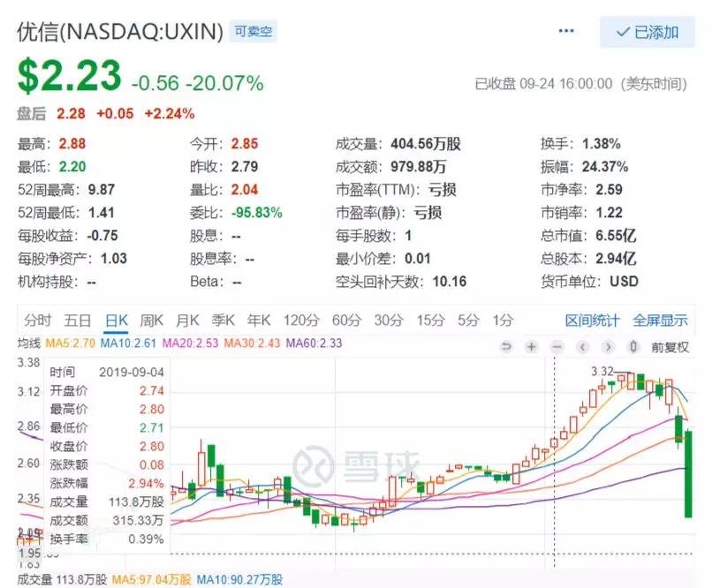Click the large $2.23 stock price
This screenshot has width=712, height=588.
point(70,75)
